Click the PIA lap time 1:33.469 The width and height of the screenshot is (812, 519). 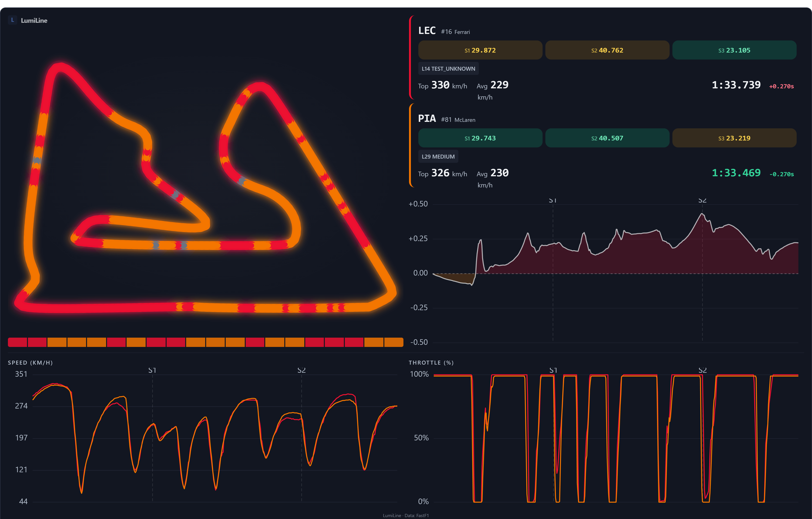click(x=736, y=173)
